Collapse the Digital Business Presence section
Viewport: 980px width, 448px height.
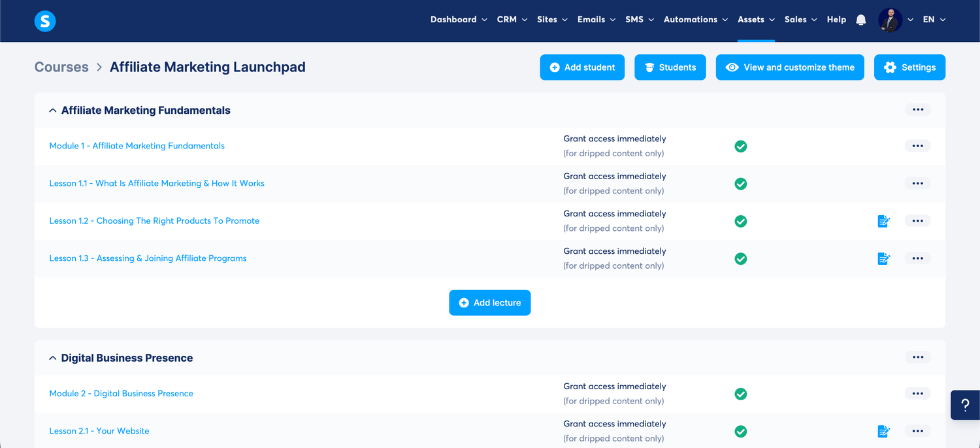tap(53, 358)
